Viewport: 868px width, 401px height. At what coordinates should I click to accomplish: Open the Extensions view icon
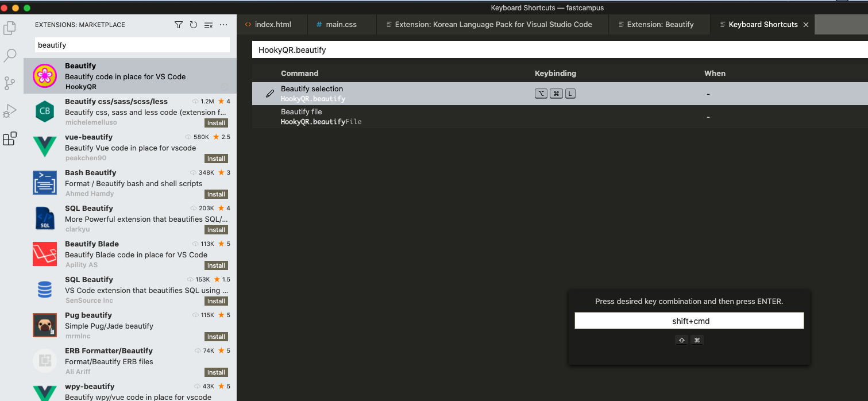[x=10, y=138]
